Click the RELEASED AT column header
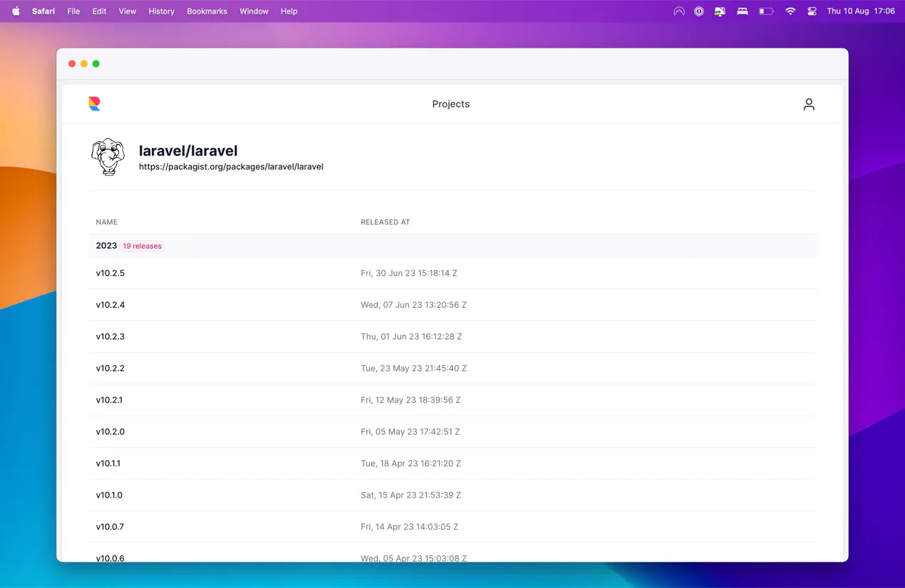The height and width of the screenshot is (588, 905). (x=385, y=222)
